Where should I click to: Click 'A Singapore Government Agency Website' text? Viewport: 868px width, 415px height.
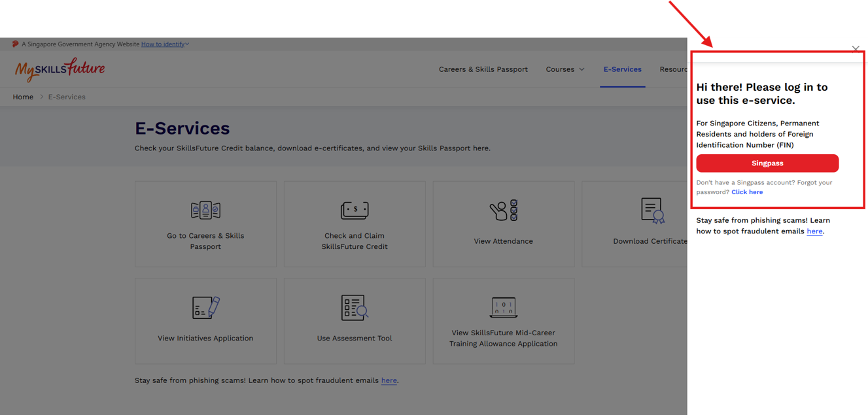click(80, 44)
